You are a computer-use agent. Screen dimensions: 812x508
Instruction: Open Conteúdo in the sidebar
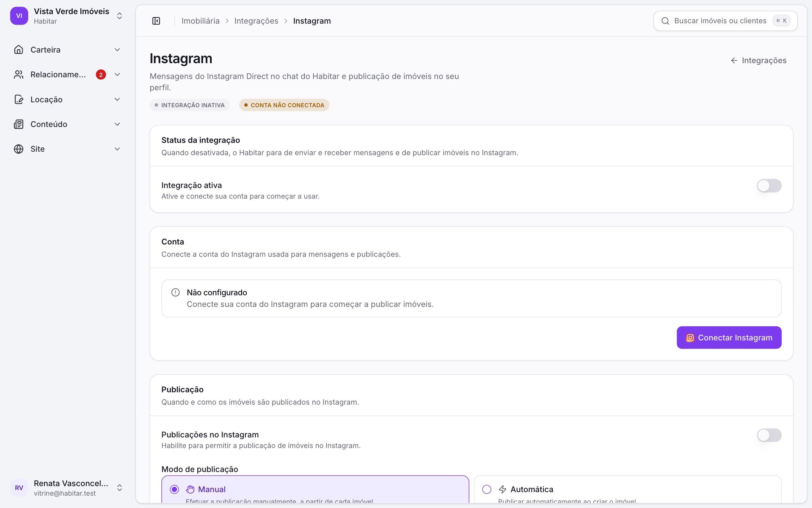click(67, 124)
